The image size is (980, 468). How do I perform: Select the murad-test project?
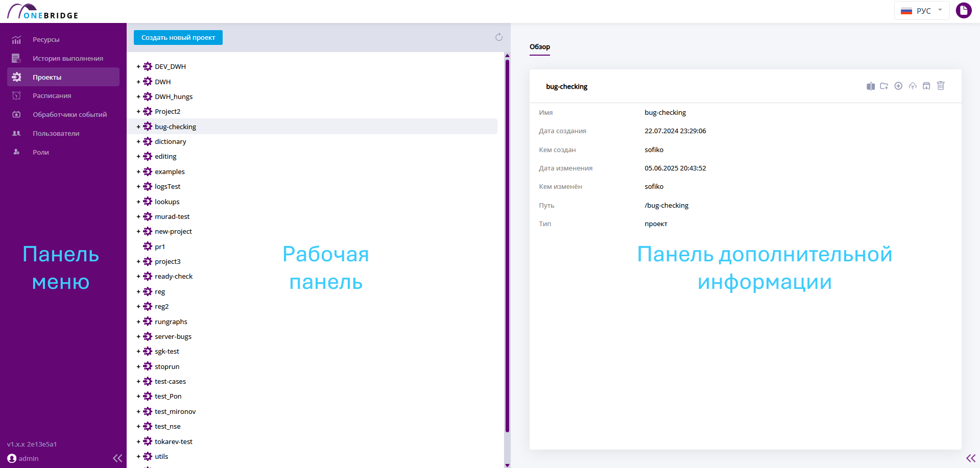tap(172, 216)
